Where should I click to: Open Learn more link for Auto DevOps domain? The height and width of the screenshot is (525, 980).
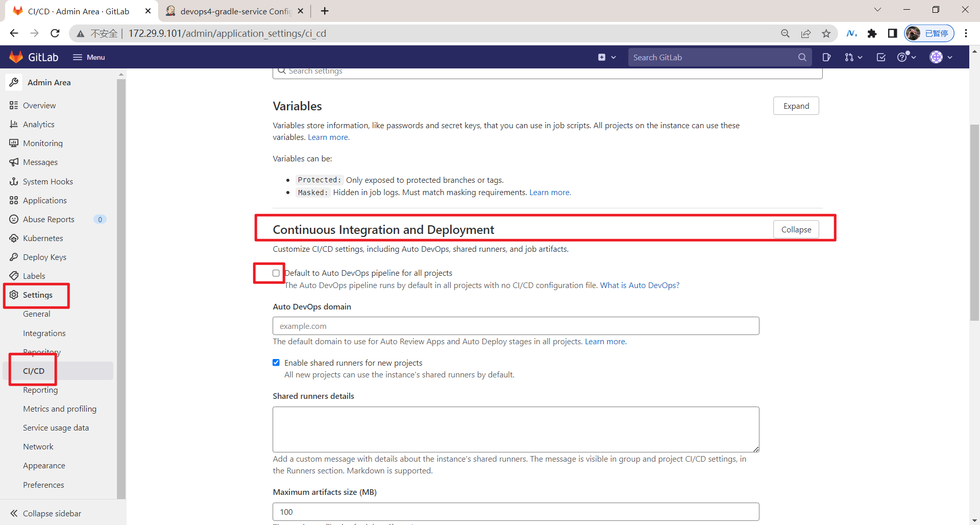pyautogui.click(x=605, y=341)
